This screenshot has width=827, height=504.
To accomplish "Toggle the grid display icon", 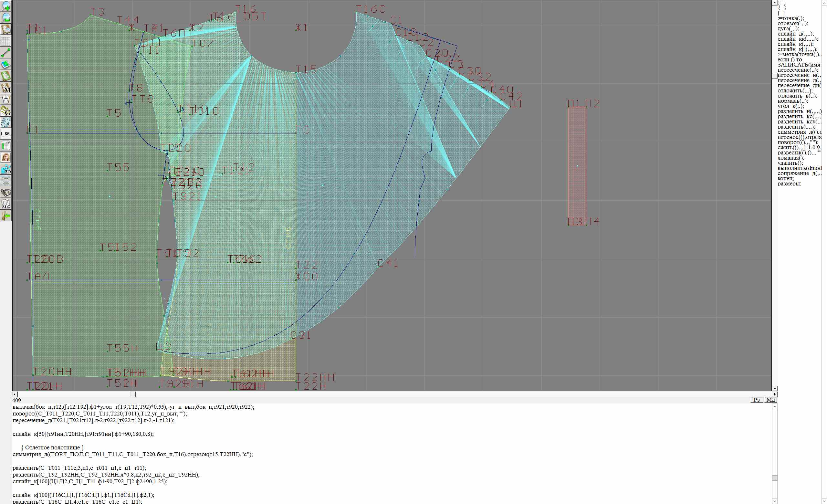I will tap(6, 41).
